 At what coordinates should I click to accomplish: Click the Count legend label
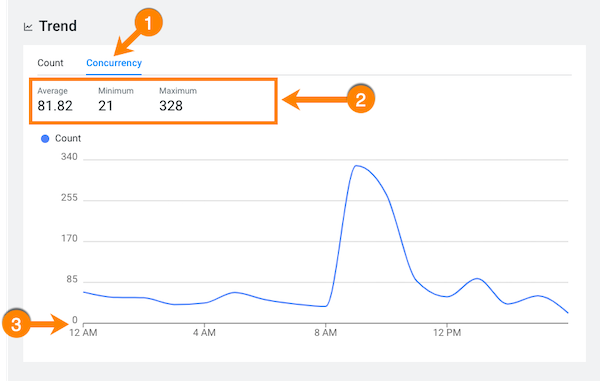(68, 138)
